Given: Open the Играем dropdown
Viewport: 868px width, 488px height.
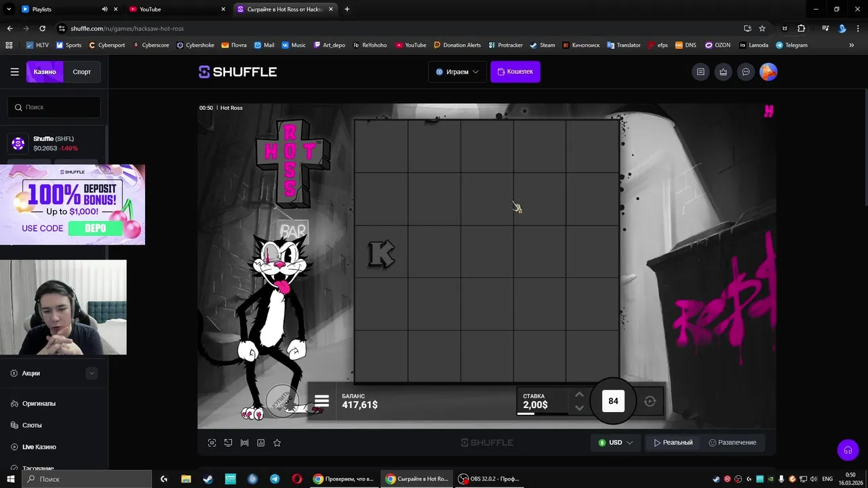Looking at the screenshot, I should point(457,72).
